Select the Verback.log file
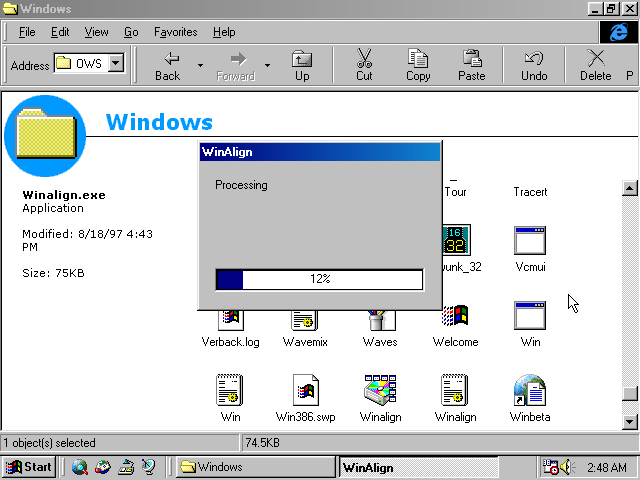The height and width of the screenshot is (480, 640). click(x=231, y=342)
